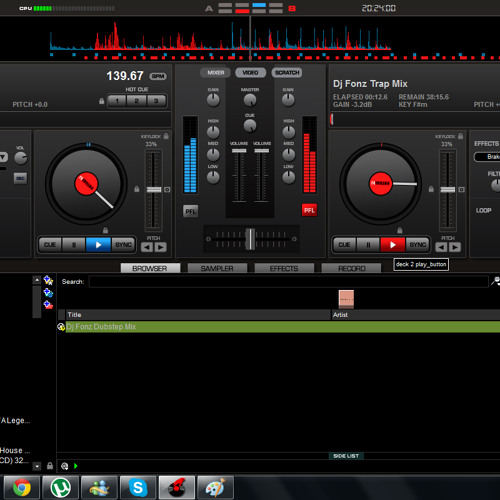
Task: Sort by the Title column header
Action: pos(198,315)
